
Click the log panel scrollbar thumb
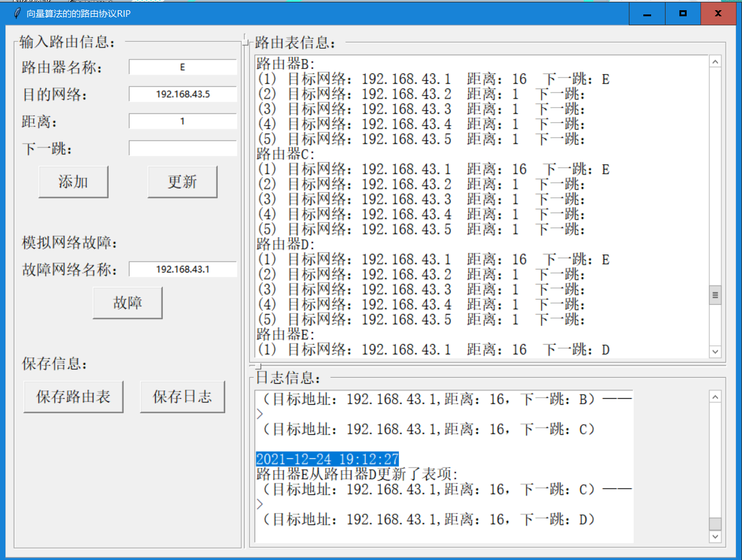(x=715, y=523)
